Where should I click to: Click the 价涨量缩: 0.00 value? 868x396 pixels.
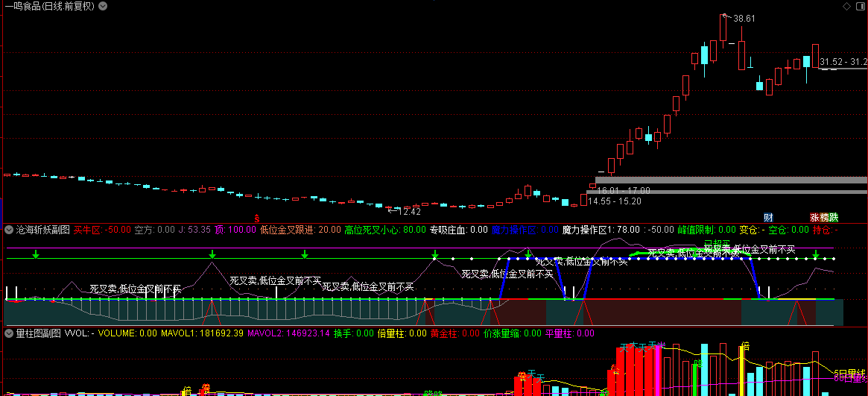click(513, 333)
